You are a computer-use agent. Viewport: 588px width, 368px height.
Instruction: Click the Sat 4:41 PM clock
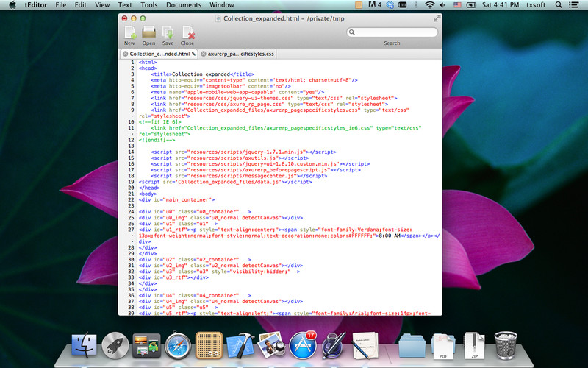(501, 5)
